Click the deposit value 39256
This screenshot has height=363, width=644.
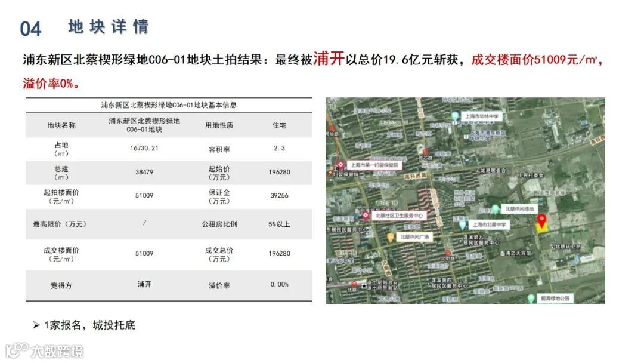pos(279,196)
